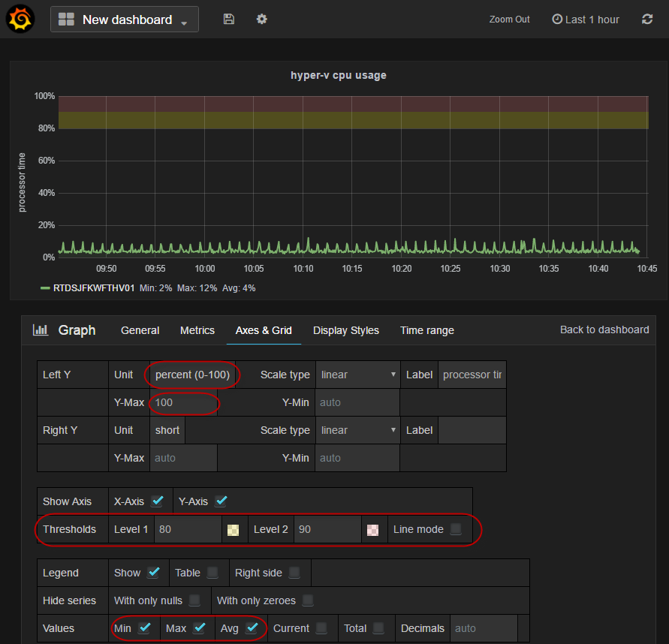
Task: Open dashboard settings gear icon
Action: (261, 20)
